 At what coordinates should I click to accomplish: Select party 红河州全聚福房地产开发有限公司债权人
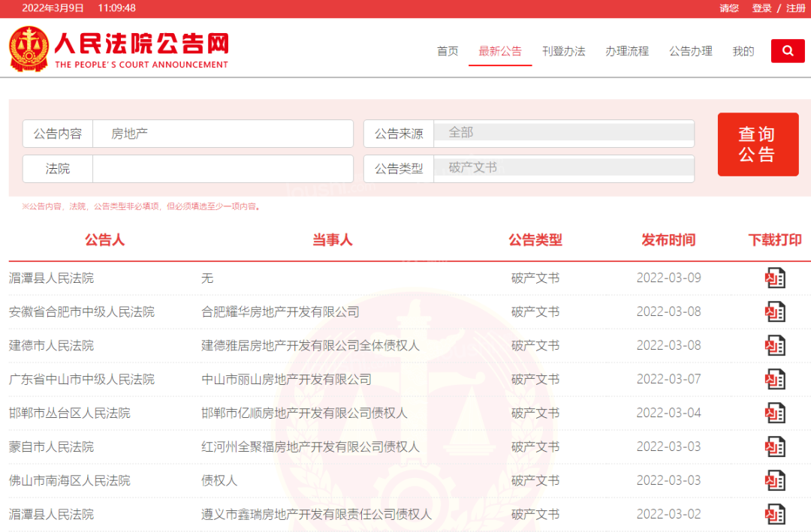[x=310, y=446]
